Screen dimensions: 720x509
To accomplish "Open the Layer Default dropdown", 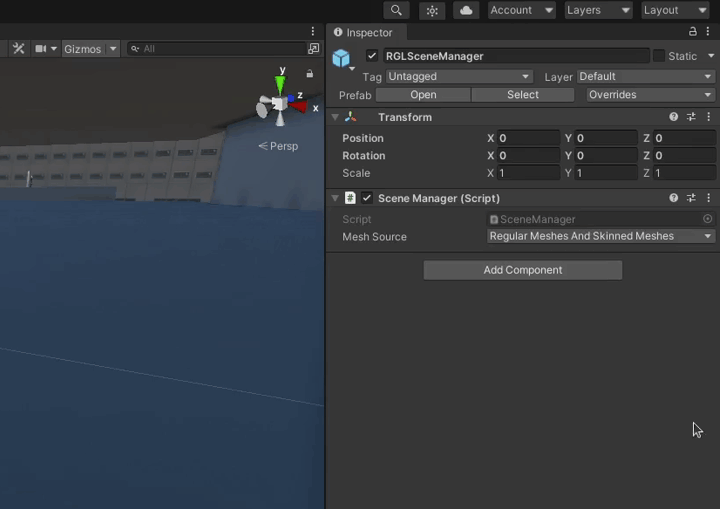I will [646, 76].
